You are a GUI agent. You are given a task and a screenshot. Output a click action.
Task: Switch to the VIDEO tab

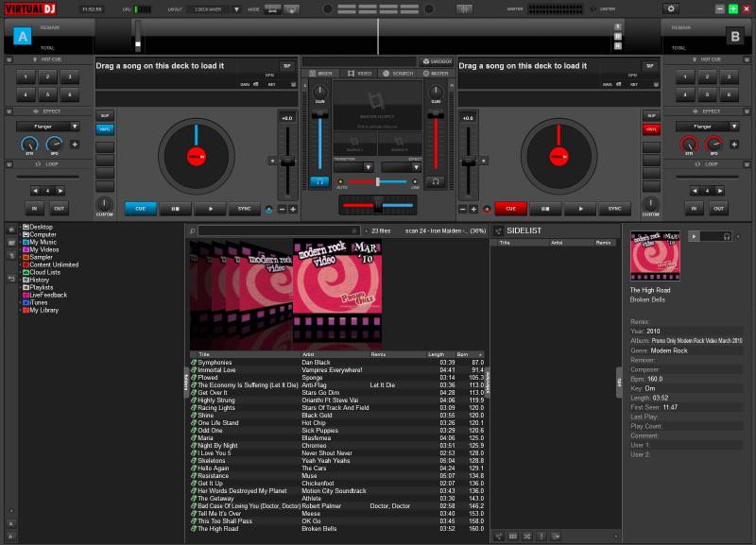click(x=359, y=74)
